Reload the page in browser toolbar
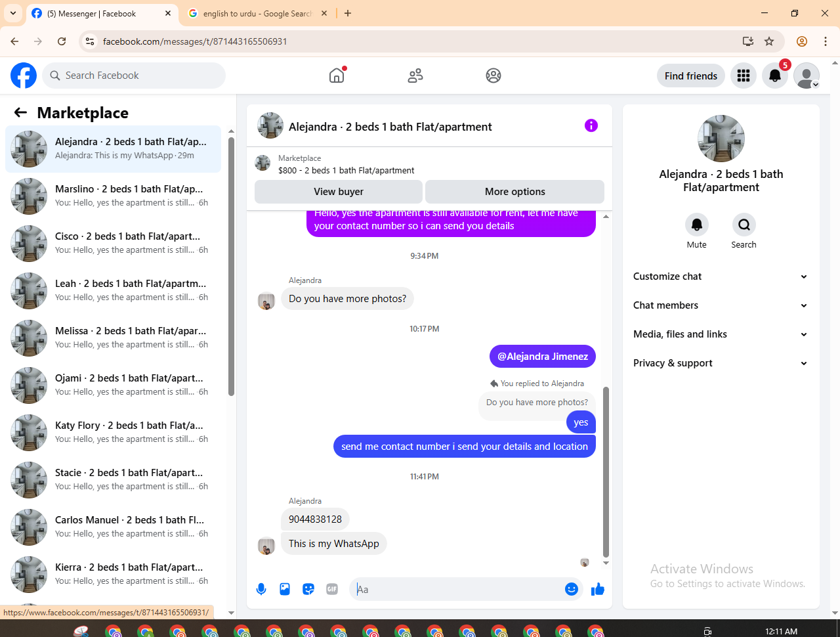Screen dimensions: 840x637 [62, 41]
